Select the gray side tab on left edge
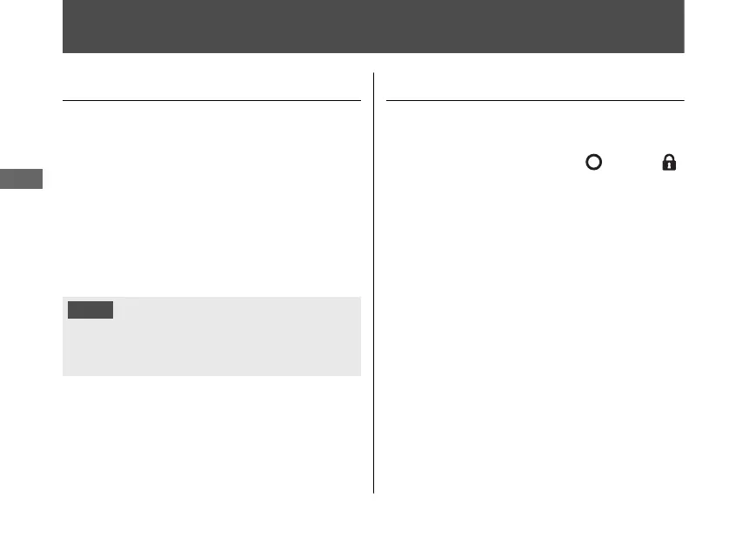This screenshot has height=545, width=756. 20,179
